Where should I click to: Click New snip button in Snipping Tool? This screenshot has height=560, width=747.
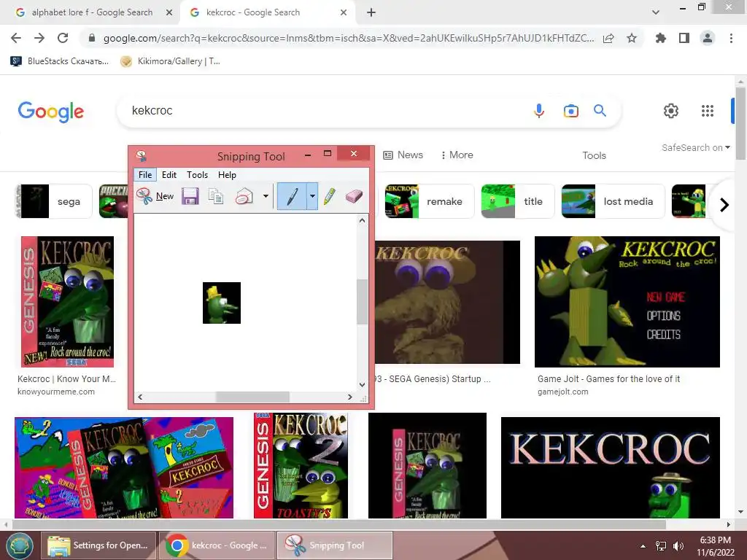pyautogui.click(x=155, y=196)
